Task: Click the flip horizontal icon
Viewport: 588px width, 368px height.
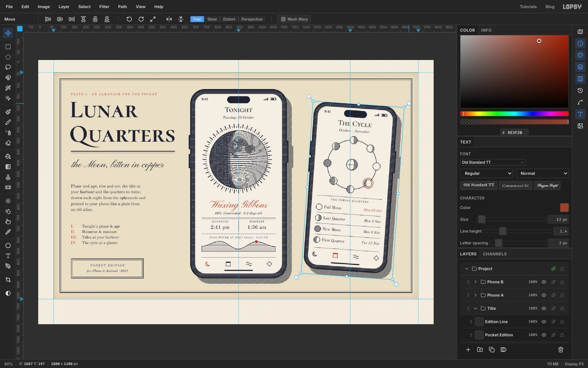Action: 169,19
